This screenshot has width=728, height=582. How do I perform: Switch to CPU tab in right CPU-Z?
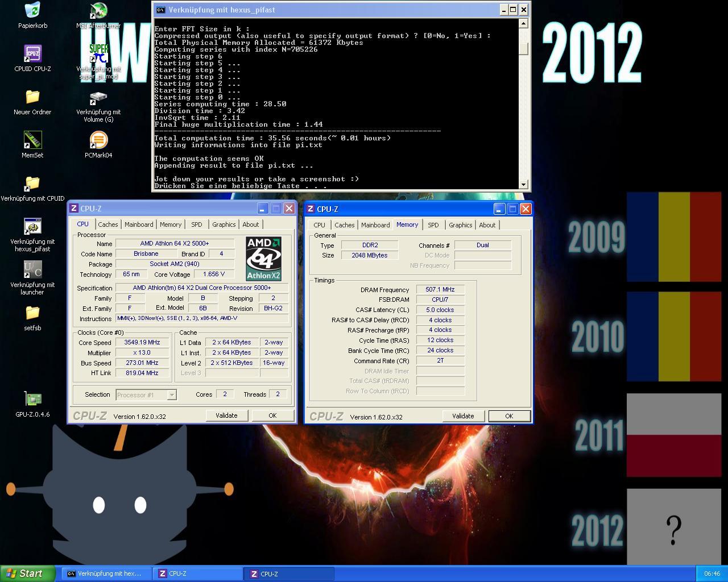[x=320, y=225]
